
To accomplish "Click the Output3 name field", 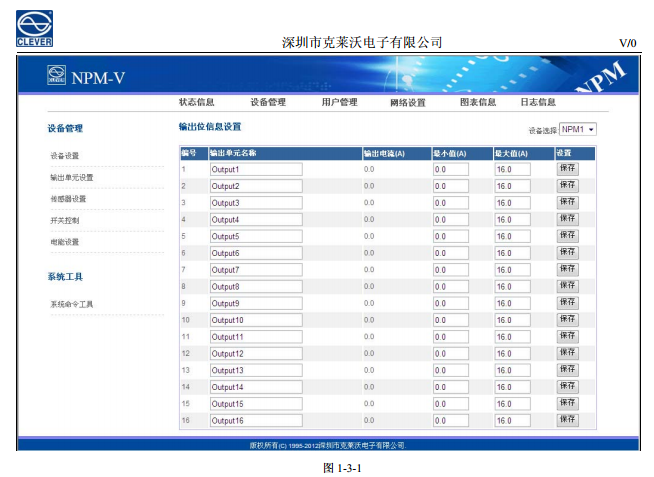I will (256, 203).
